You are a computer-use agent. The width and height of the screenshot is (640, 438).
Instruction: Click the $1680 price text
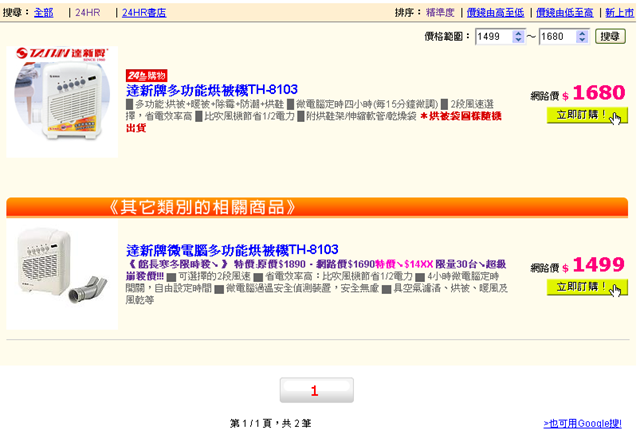pyautogui.click(x=599, y=93)
